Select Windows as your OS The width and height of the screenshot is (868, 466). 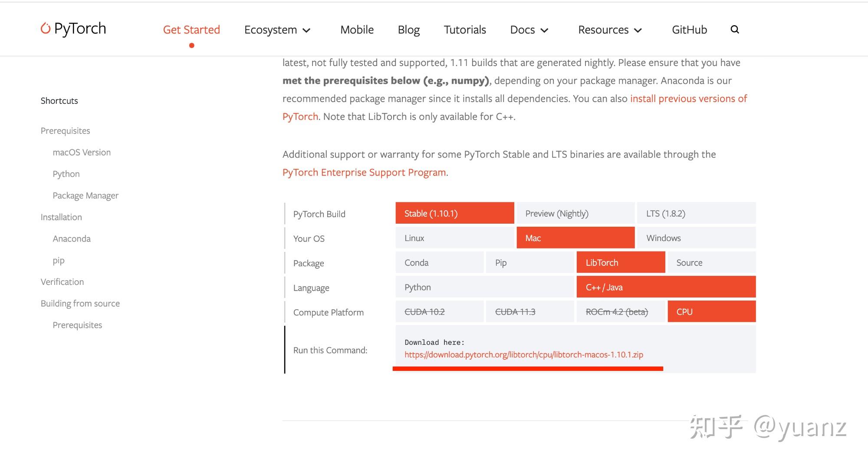coord(696,238)
